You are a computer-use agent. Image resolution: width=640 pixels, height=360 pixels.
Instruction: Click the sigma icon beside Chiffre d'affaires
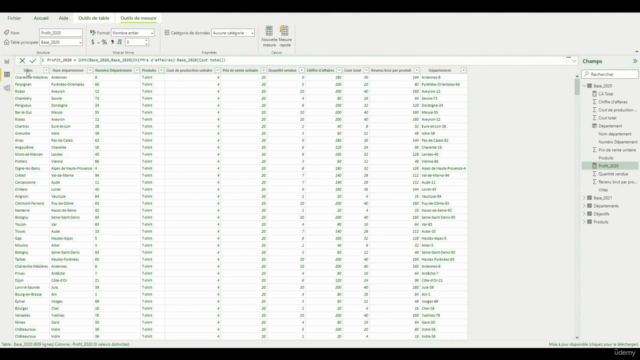click(x=594, y=102)
